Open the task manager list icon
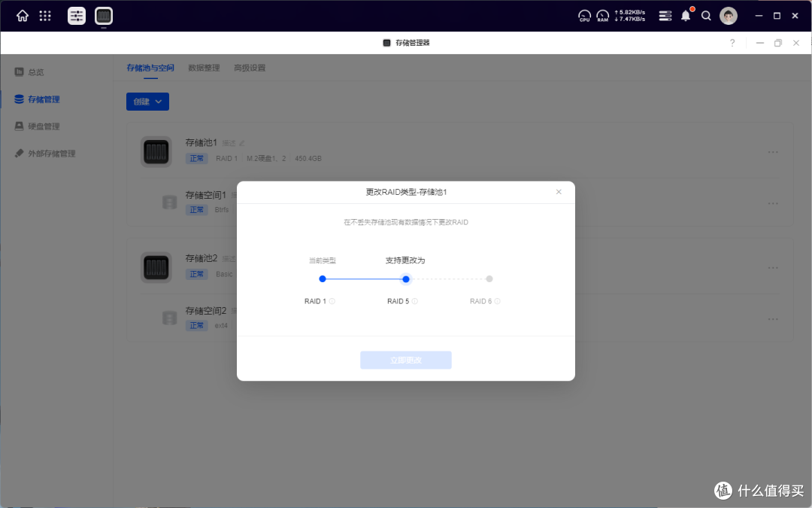Viewport: 812px width, 508px height. (x=665, y=16)
